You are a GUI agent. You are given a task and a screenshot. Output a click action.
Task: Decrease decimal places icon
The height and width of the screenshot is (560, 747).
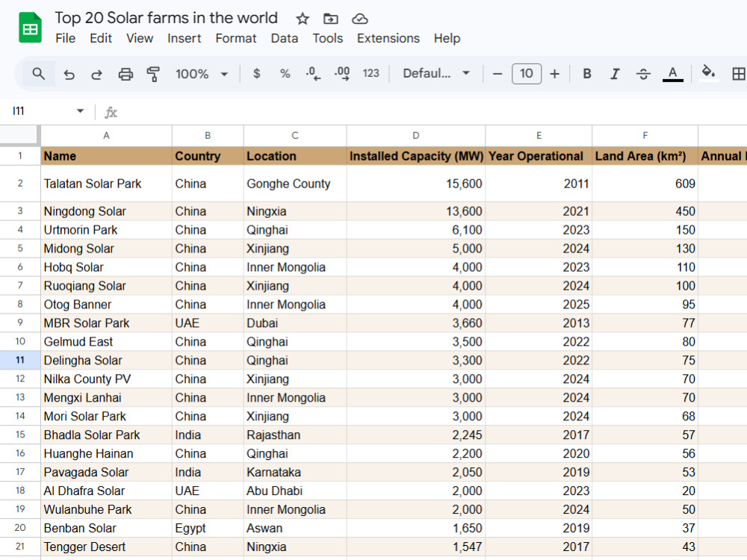pyautogui.click(x=313, y=74)
